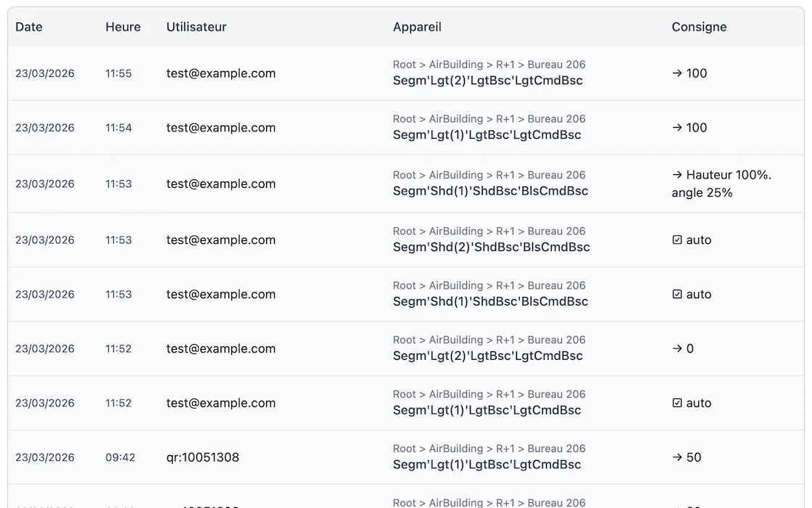Click the arrow icon before 50 at 09:42

click(x=677, y=458)
